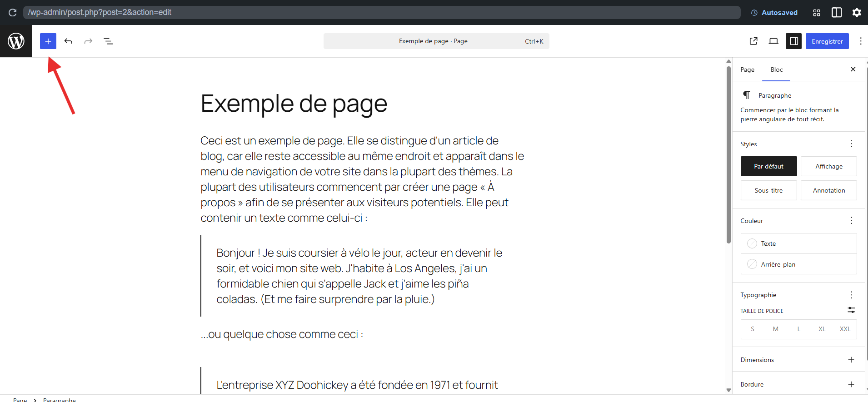Redo the last undone change
868x402 pixels.
tap(88, 41)
